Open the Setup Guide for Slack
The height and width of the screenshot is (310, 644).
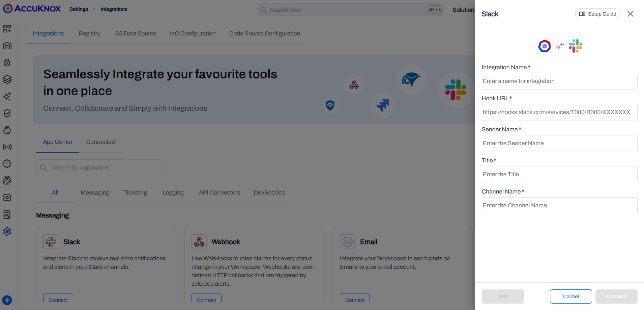pyautogui.click(x=597, y=14)
